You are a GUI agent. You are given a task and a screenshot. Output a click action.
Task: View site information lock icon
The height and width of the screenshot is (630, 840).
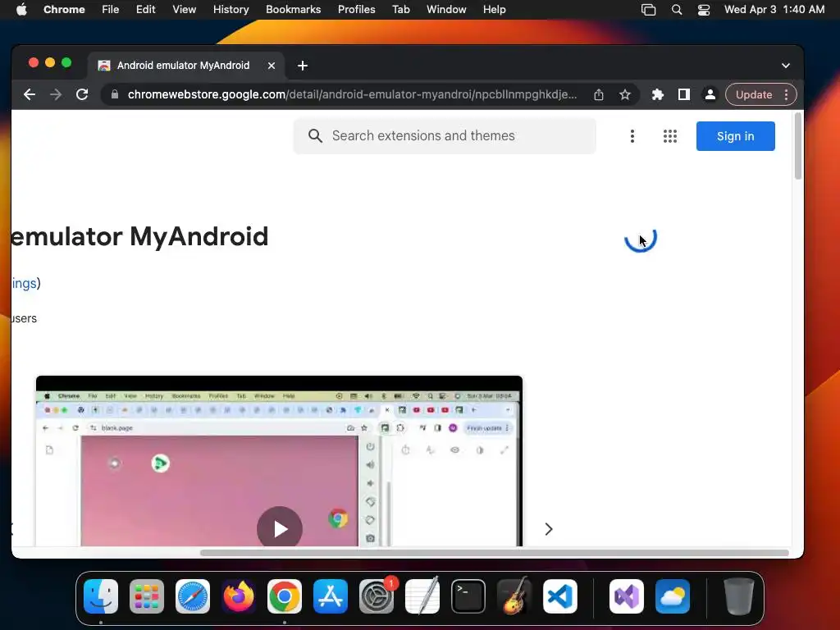click(x=114, y=95)
